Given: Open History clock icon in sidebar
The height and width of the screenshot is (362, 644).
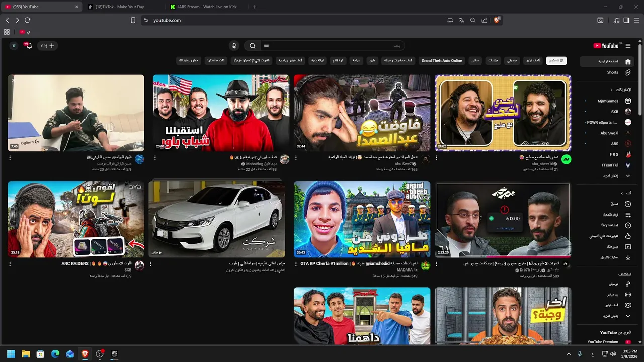Looking at the screenshot, I should [628, 204].
